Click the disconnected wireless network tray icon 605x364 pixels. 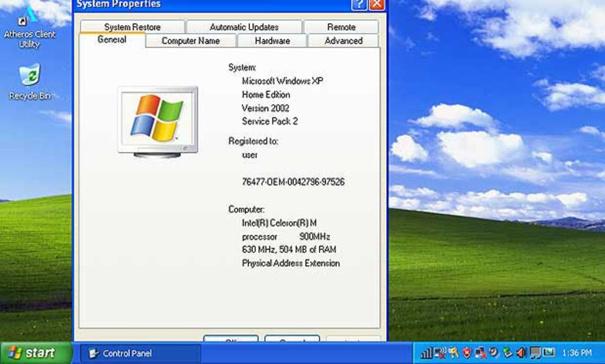click(x=440, y=353)
